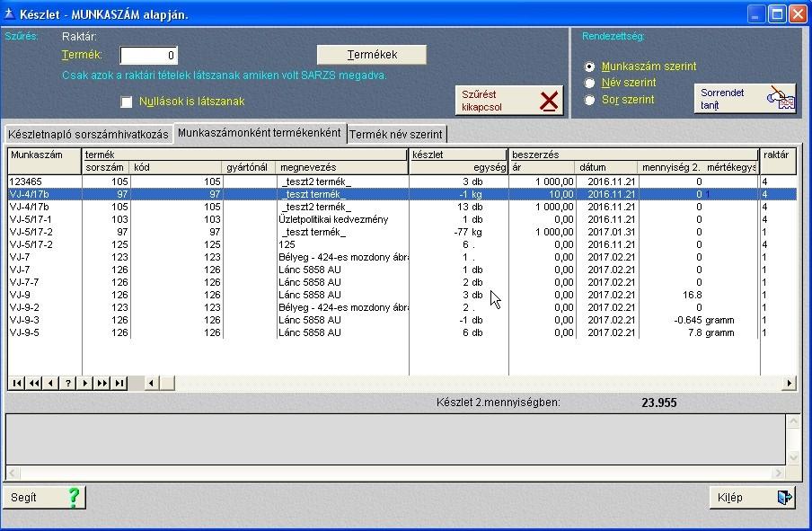Image resolution: width=812 pixels, height=531 pixels.
Task: Focus the Termék filter input field
Action: click(148, 56)
